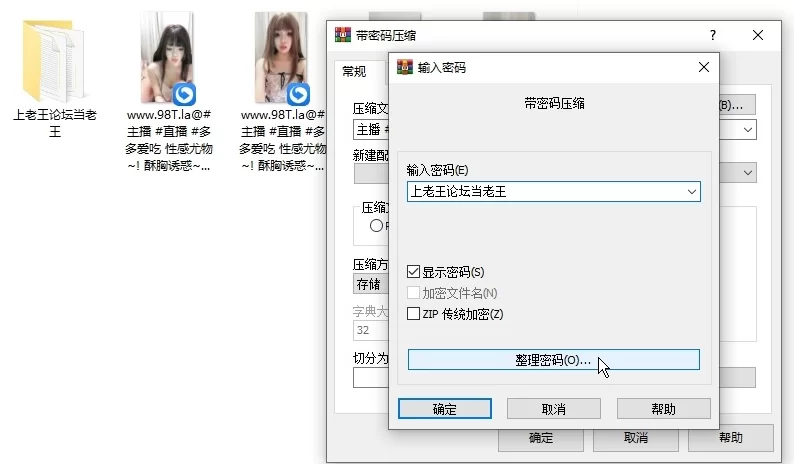The width and height of the screenshot is (794, 464).
Task: Click 取消 in the 带密码压缩 window
Action: [636, 438]
